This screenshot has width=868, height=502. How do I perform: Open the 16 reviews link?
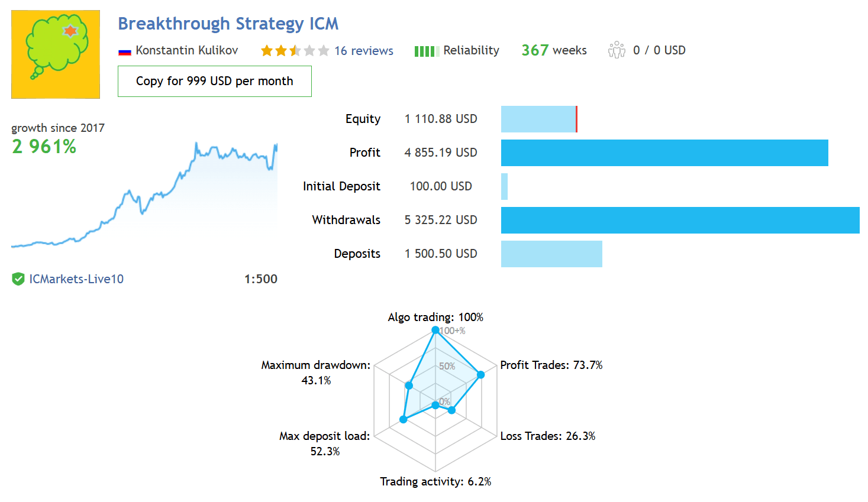[x=364, y=51]
